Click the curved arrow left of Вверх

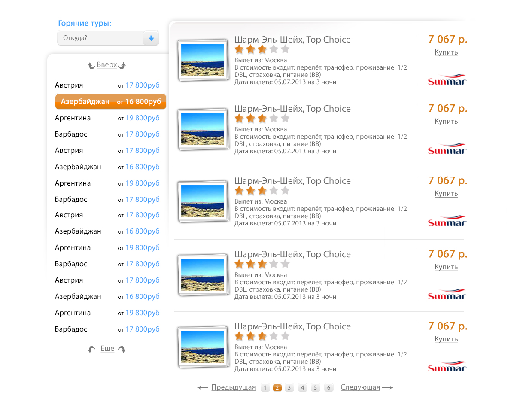pos(91,65)
